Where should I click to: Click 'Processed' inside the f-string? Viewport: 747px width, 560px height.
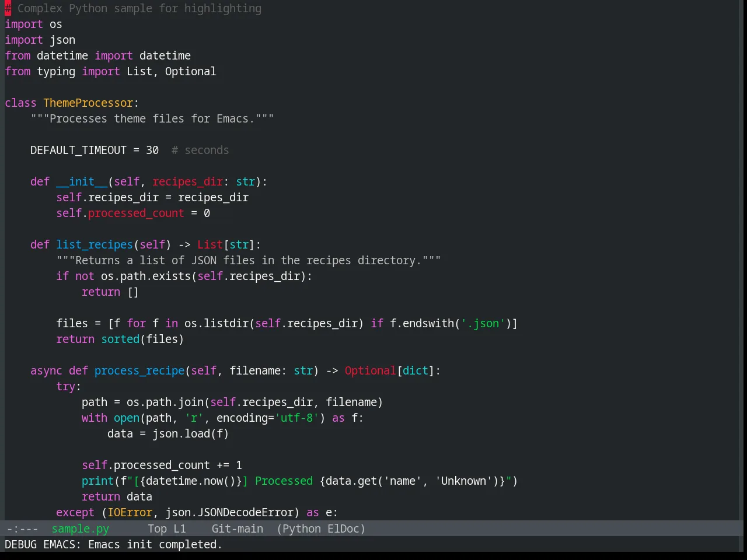click(x=284, y=481)
